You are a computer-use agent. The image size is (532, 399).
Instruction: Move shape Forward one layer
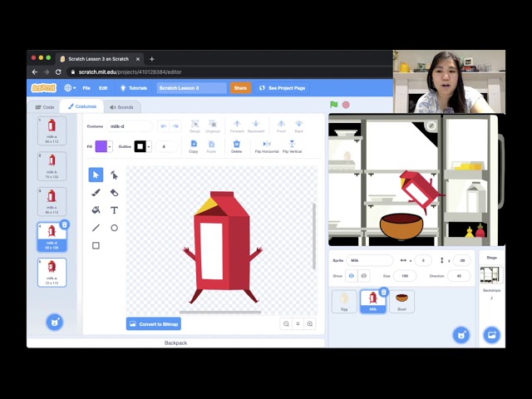[237, 126]
